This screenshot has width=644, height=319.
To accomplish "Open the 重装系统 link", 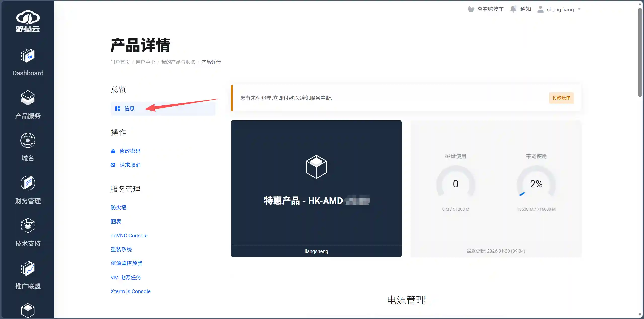I will coord(121,249).
